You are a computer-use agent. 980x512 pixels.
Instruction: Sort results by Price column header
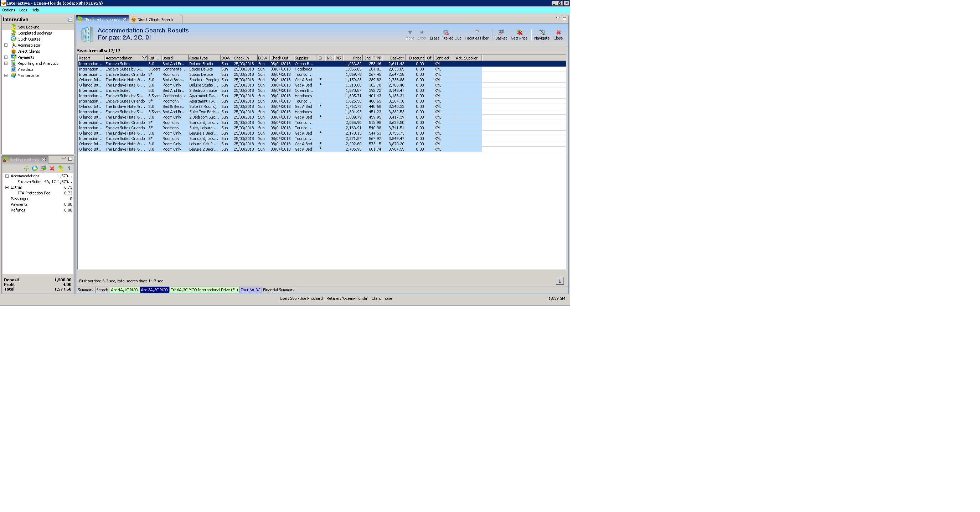(353, 58)
